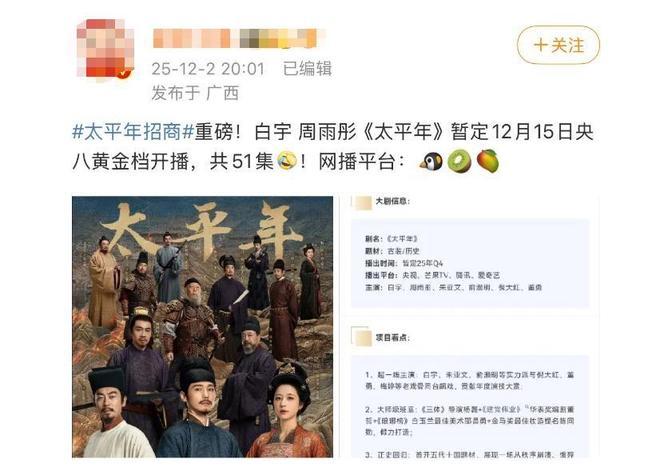Click the 大剧信息 section header icon
This screenshot has width=660, height=471.
coord(362,202)
